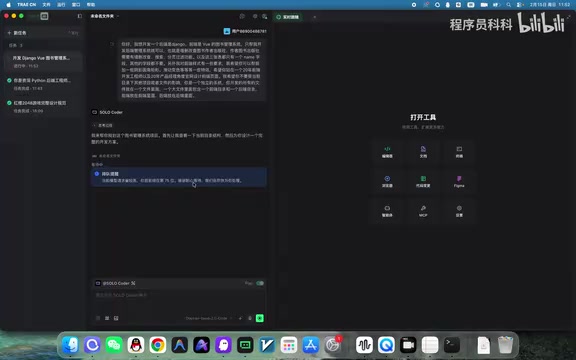Click the SOLO Coder avatar icon in chat
The height and width of the screenshot is (360, 576).
coord(94,112)
